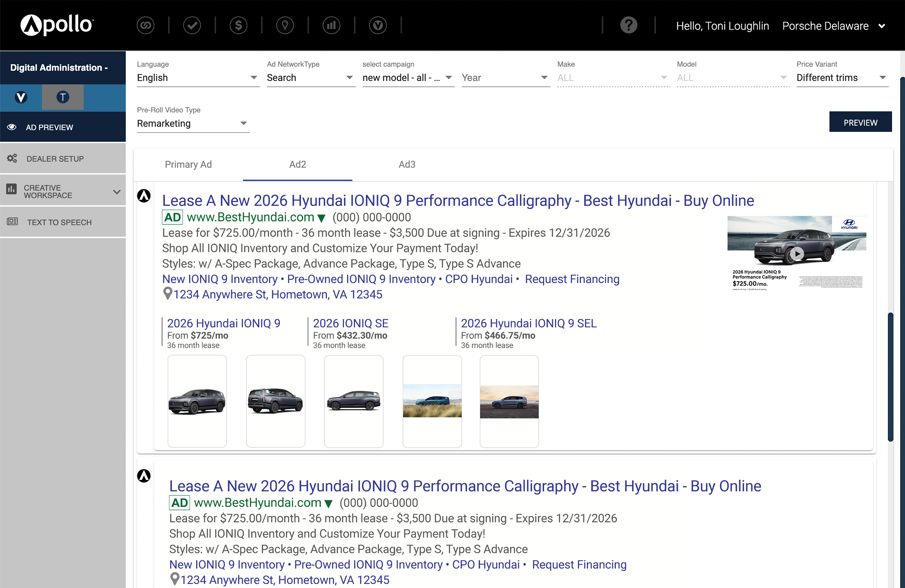Open the Language dropdown
Screen dimensions: 905x588
click(198, 77)
